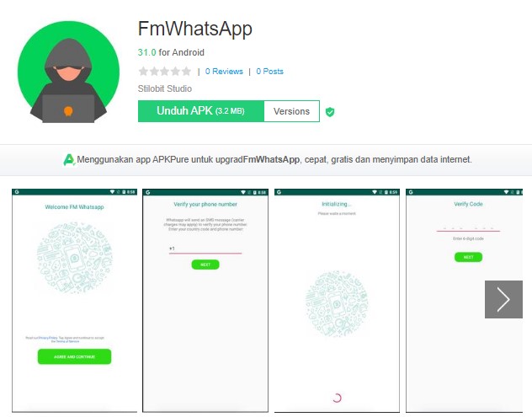Open the Stilobit Studio developer link
The height and width of the screenshot is (417, 532).
165,88
